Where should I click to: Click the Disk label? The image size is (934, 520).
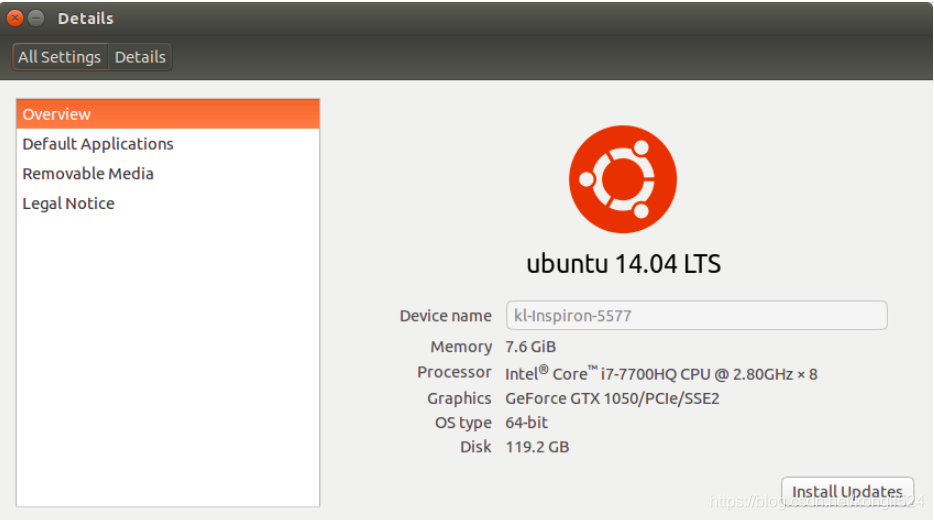[475, 447]
